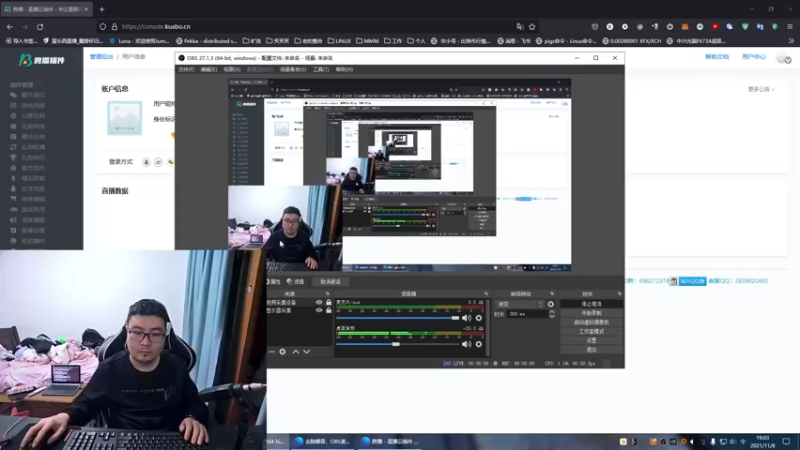
Task: Open the 个人 bookmarks folder
Action: click(416, 41)
